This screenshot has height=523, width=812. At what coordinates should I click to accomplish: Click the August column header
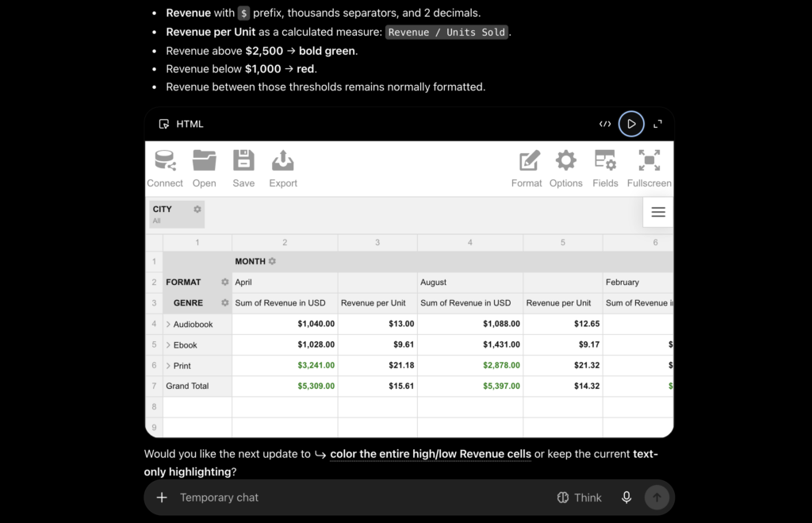470,283
